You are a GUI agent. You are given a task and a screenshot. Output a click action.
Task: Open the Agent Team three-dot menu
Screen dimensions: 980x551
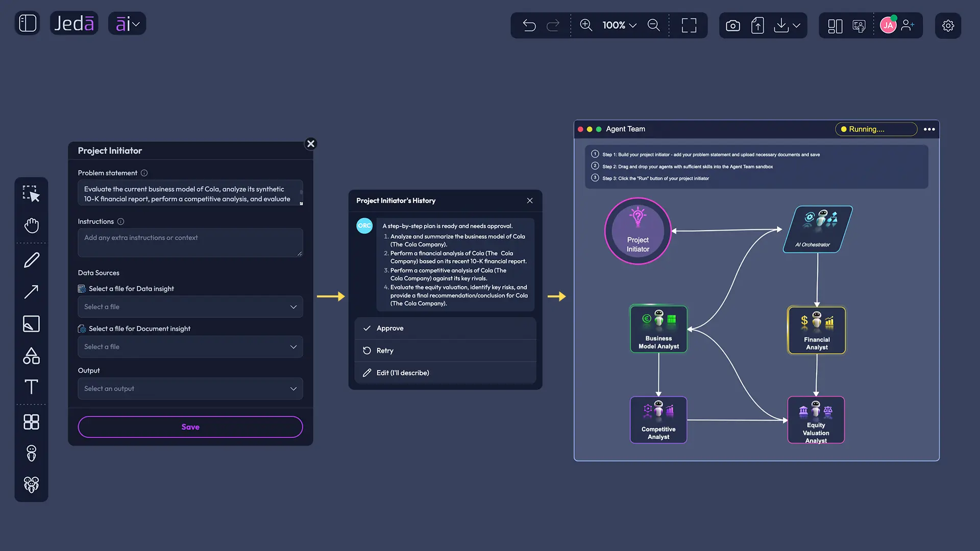pyautogui.click(x=929, y=129)
